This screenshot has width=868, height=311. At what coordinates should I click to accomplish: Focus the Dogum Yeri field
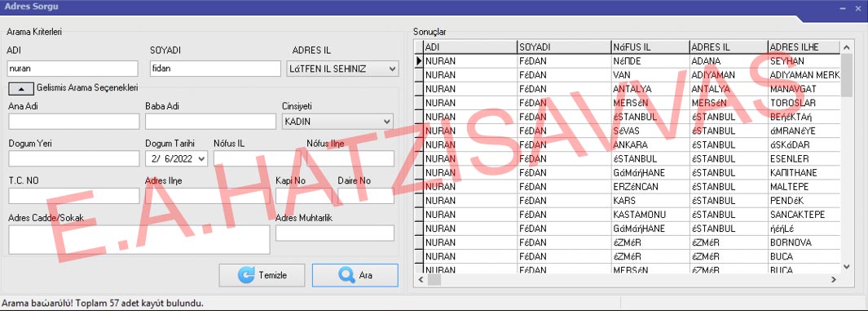coord(73,158)
